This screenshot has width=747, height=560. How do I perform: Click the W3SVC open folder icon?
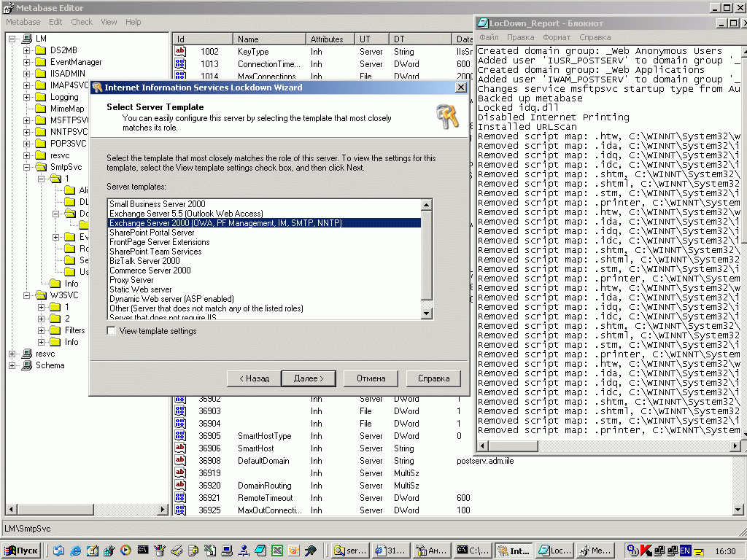(x=41, y=295)
